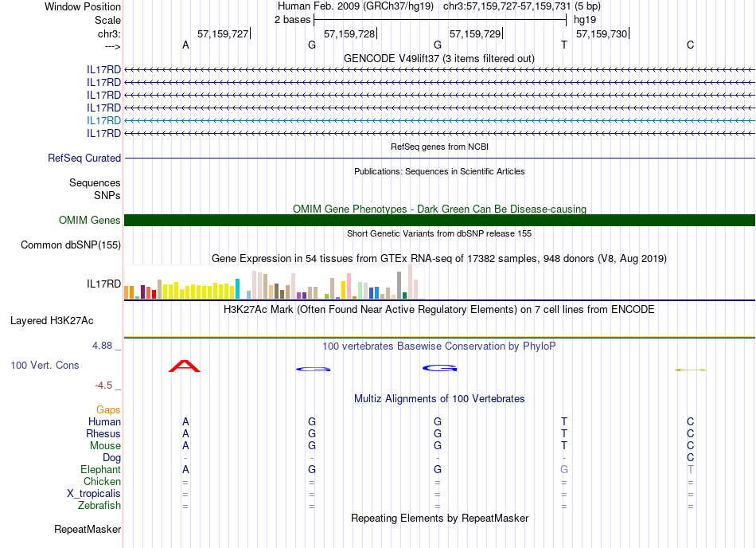
Task: Open 'Publications: Sequences in Scientific Articles' title
Action: point(439,171)
